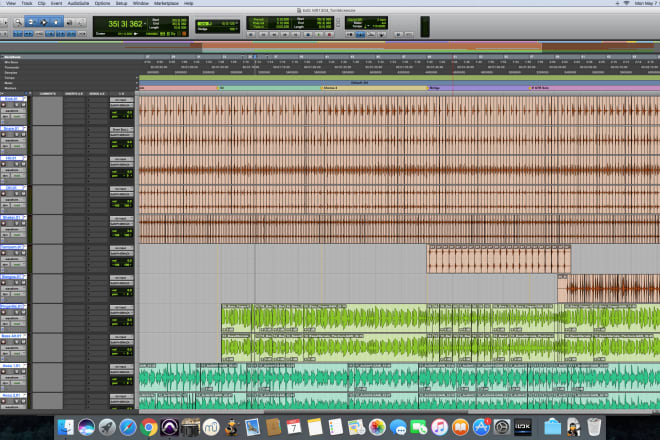Expand the Tempo ruler editor
The image size is (660, 440).
pos(137,77)
